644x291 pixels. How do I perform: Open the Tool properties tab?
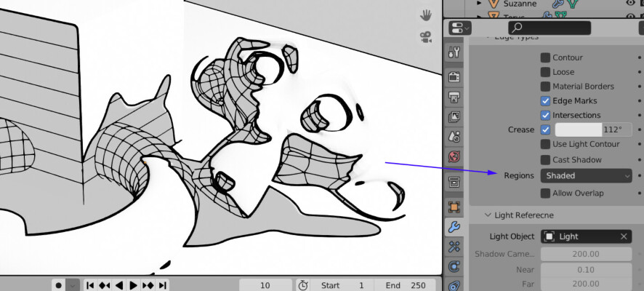pyautogui.click(x=454, y=52)
